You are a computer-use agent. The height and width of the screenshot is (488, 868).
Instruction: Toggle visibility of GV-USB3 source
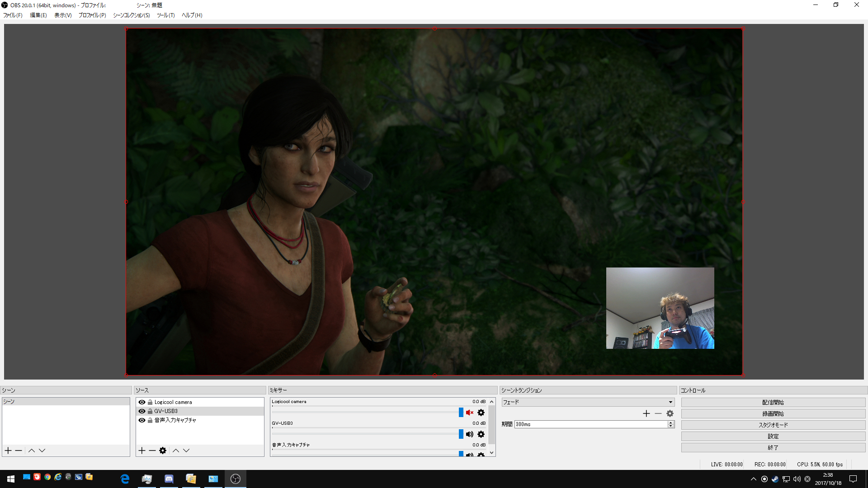point(142,411)
